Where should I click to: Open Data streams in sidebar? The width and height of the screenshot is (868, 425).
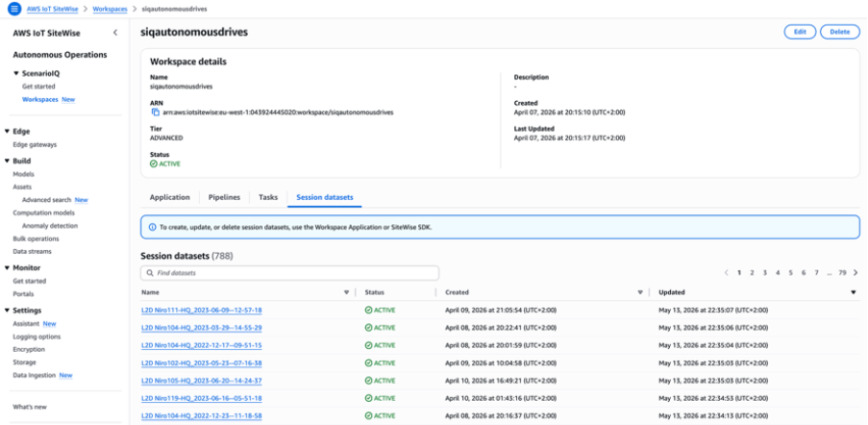pos(32,251)
